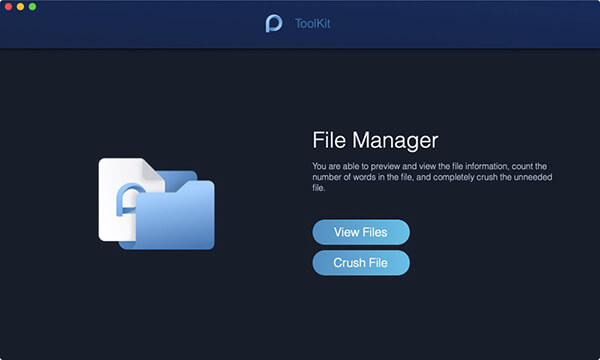Viewport: 600px width, 360px height.
Task: Maximize the window with the green button
Action: pos(33,7)
